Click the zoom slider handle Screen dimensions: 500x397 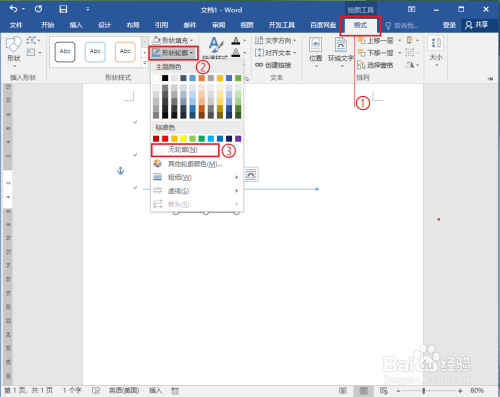424,391
